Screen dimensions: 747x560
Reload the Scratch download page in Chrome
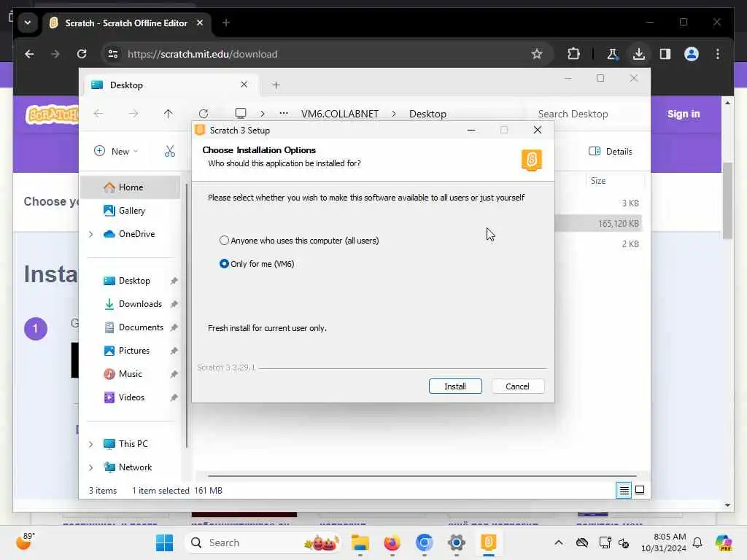pyautogui.click(x=82, y=54)
